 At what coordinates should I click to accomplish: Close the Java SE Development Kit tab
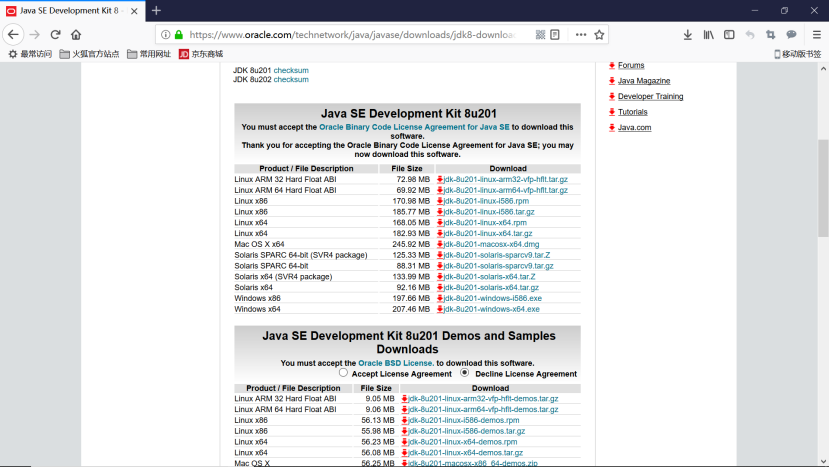click(134, 11)
